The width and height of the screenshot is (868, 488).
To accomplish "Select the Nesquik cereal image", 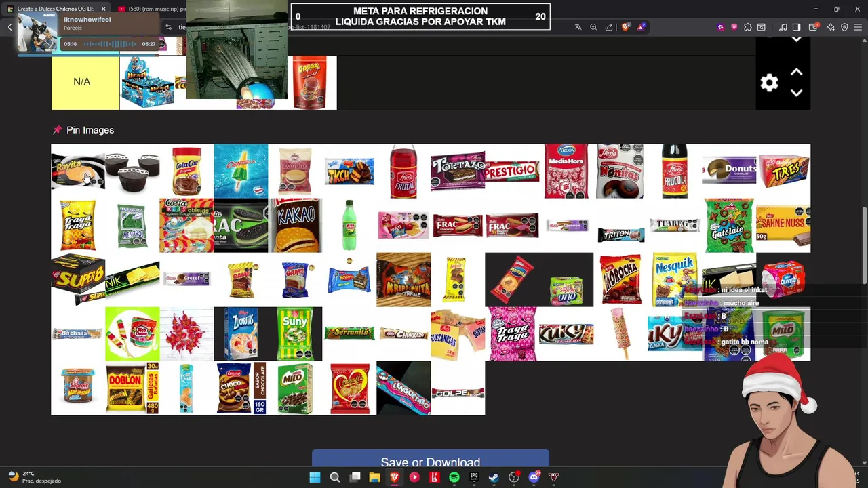I will click(675, 279).
